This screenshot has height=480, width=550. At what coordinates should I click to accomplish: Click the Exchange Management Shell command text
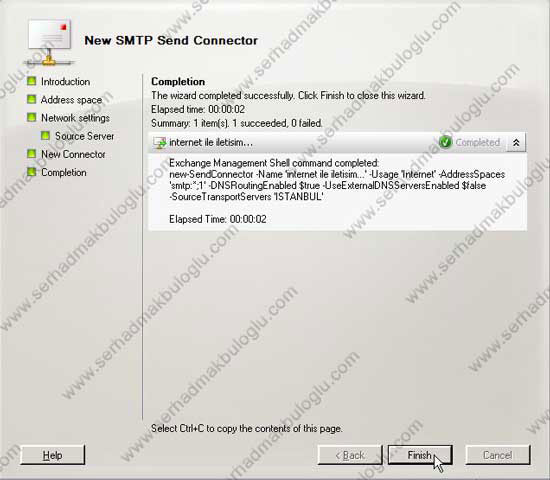pyautogui.click(x=337, y=180)
